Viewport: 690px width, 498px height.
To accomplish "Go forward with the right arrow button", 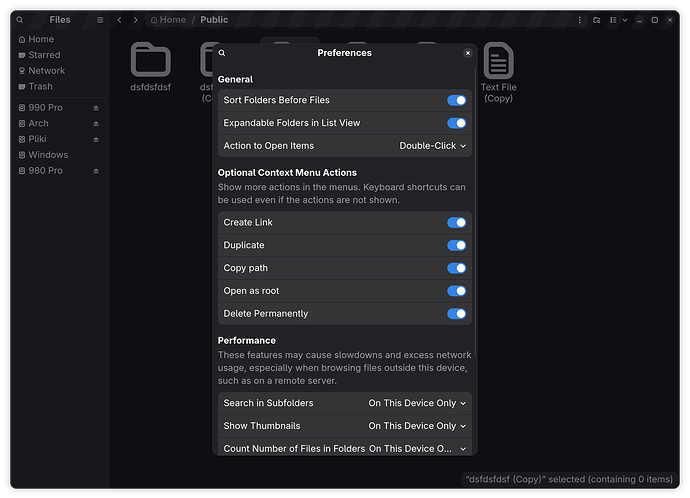I will pos(136,20).
